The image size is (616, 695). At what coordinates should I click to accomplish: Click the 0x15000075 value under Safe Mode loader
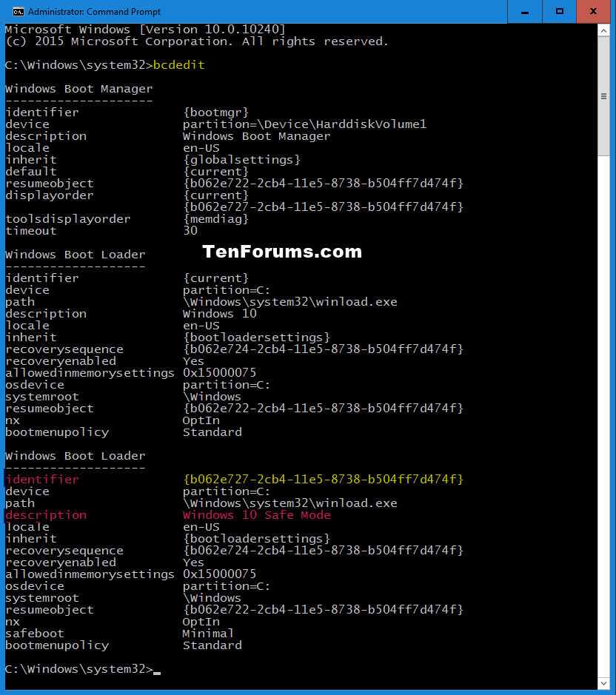(220, 574)
